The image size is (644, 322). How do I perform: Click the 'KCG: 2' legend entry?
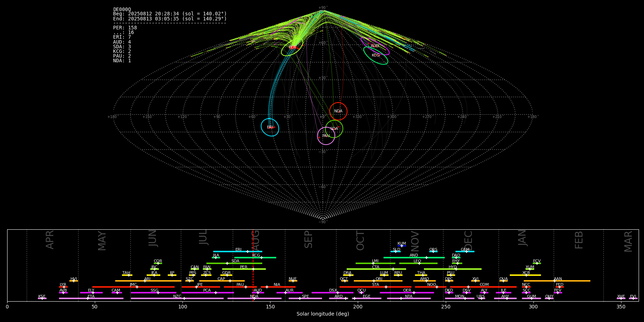tap(122, 51)
